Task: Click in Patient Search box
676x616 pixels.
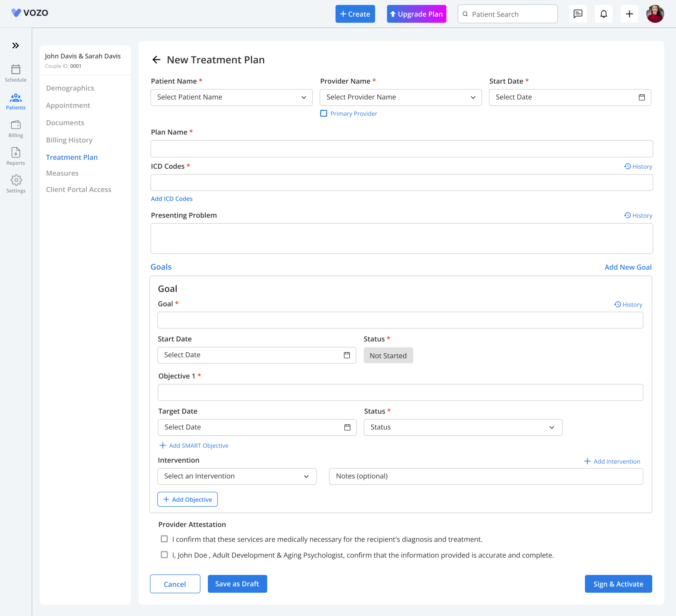Action: [x=507, y=14]
